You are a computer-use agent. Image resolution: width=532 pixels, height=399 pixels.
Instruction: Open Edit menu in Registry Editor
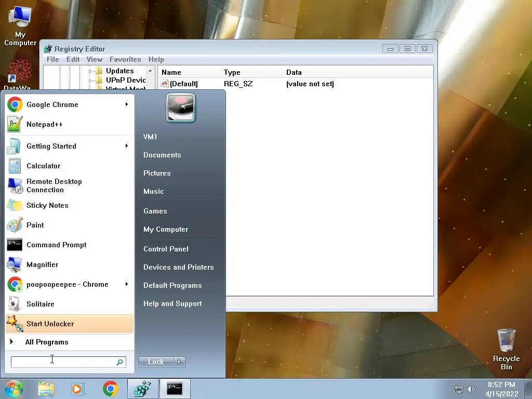click(x=73, y=59)
